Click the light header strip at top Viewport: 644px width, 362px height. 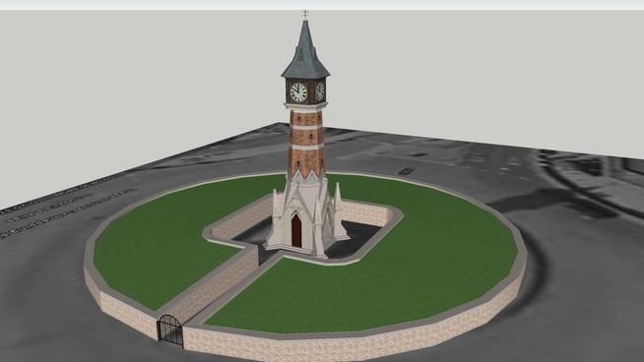[322, 5]
